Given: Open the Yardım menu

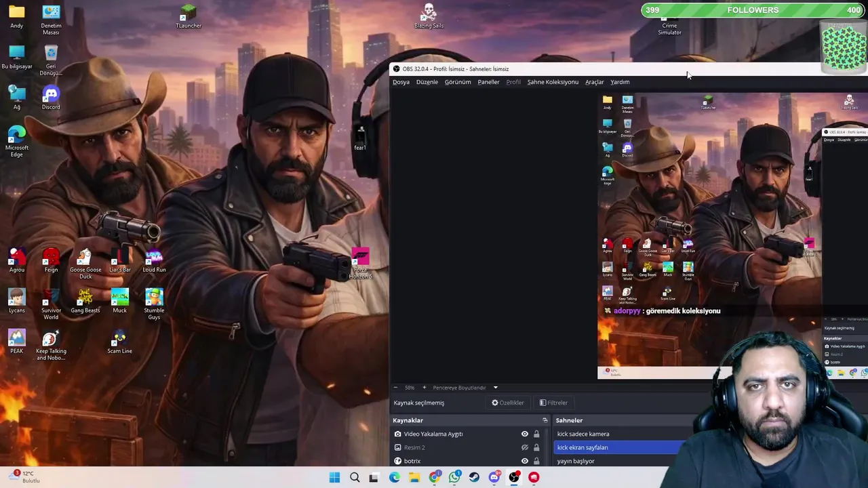Looking at the screenshot, I should (620, 82).
